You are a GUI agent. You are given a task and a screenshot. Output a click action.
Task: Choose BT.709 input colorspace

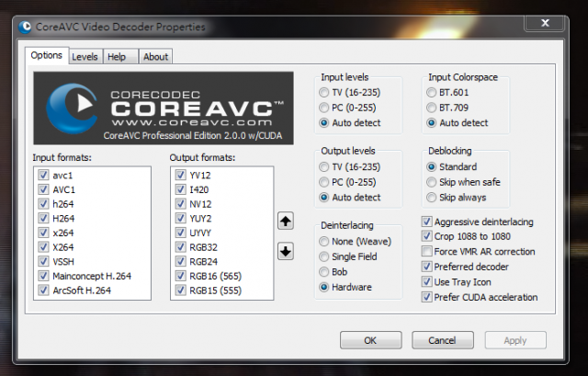(x=431, y=108)
